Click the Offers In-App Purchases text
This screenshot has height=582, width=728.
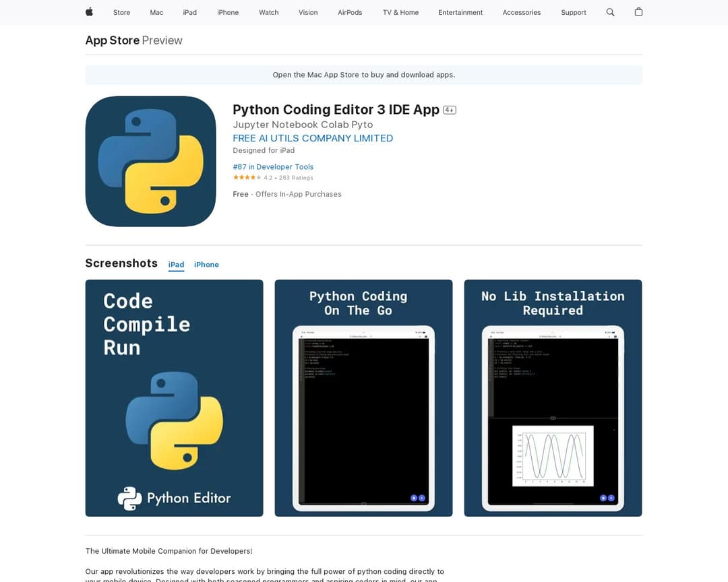coord(299,194)
